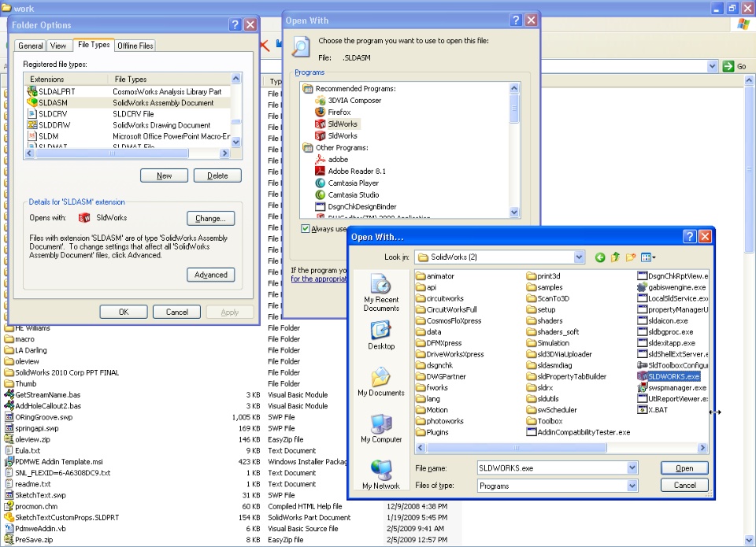Select the File Types tab
The width and height of the screenshot is (756, 547).
[94, 45]
